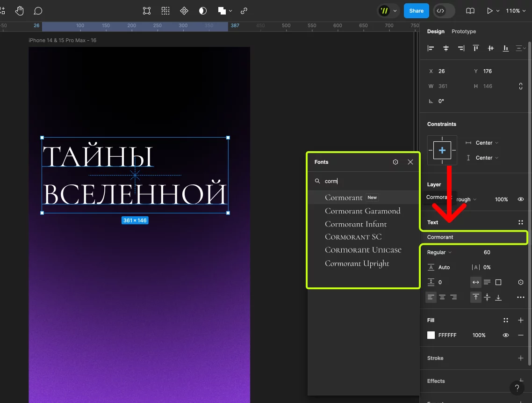
Task: Toggle Constrain proportions lock icon
Action: point(520,86)
